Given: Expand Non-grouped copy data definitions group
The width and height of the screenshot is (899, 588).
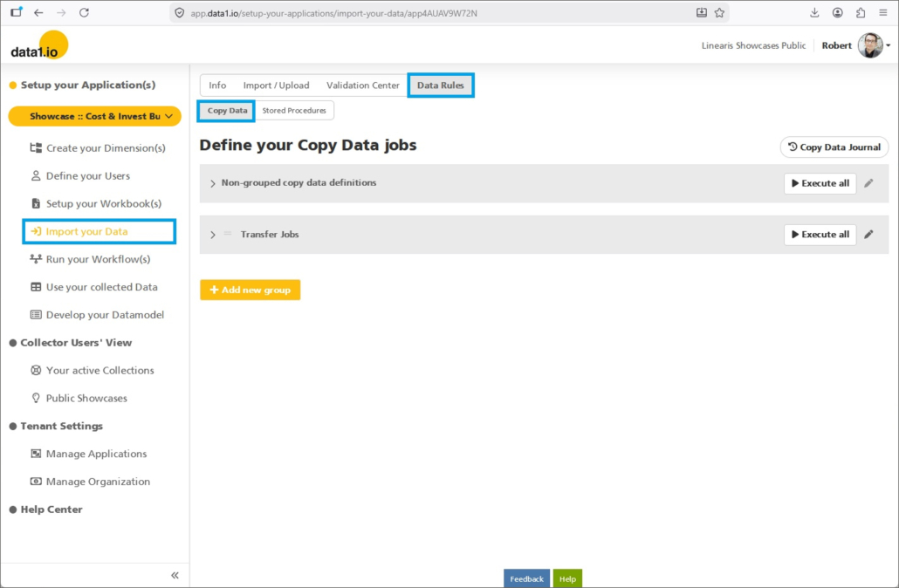Looking at the screenshot, I should (213, 183).
